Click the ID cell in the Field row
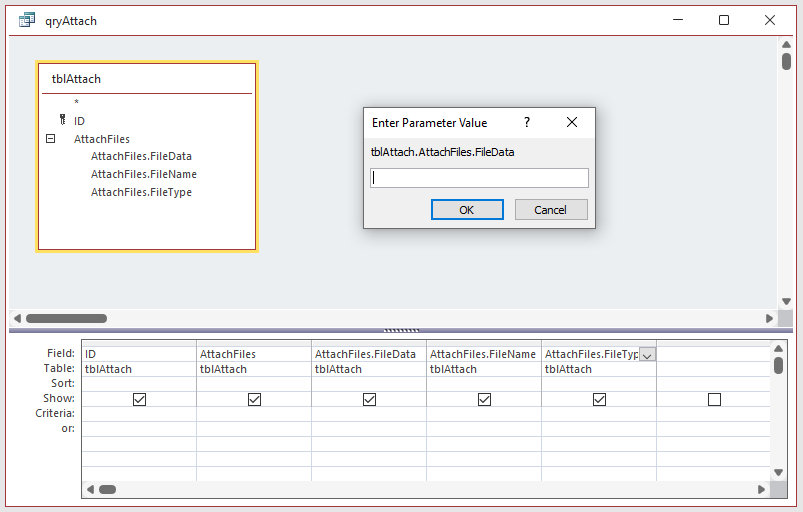 (x=139, y=354)
